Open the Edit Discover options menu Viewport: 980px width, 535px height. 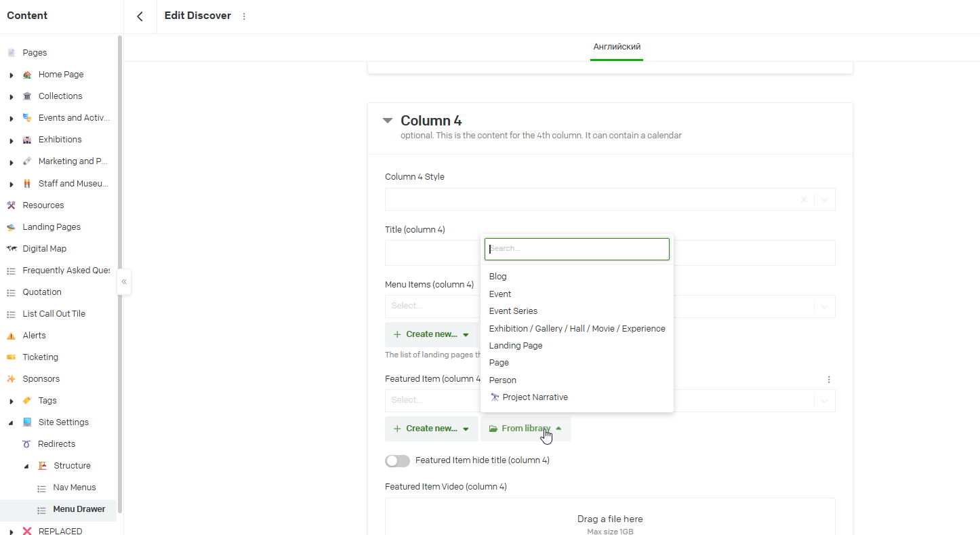pyautogui.click(x=244, y=16)
